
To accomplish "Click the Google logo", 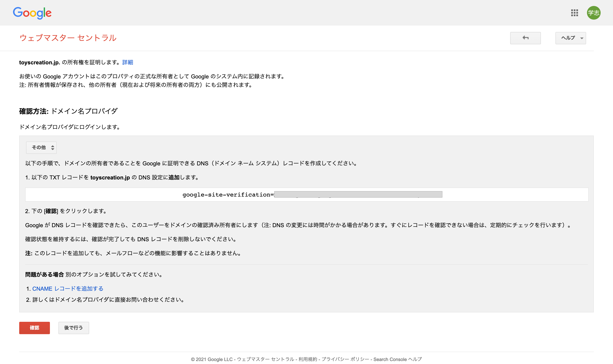I will point(32,13).
